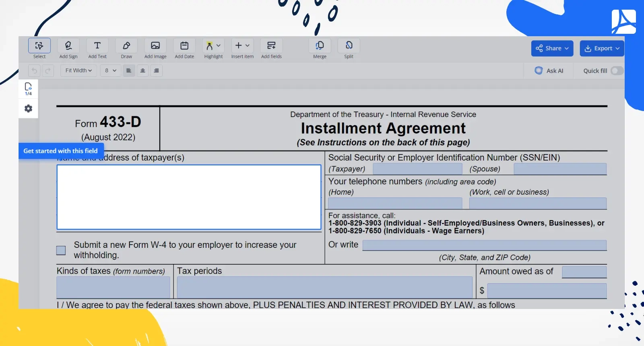This screenshot has height=346, width=644.
Task: Check the Submit a new Form W-4 checkbox
Action: [61, 250]
